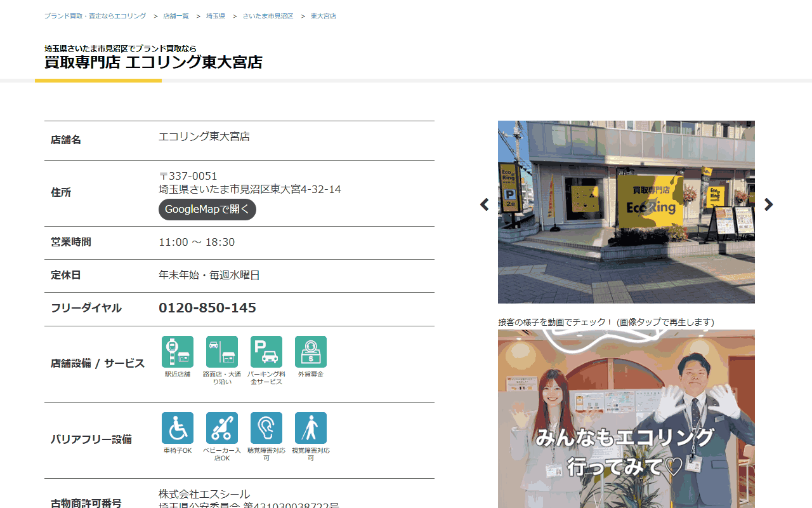The height and width of the screenshot is (508, 812).
Task: Click the 住所 row label
Action: [x=61, y=192]
